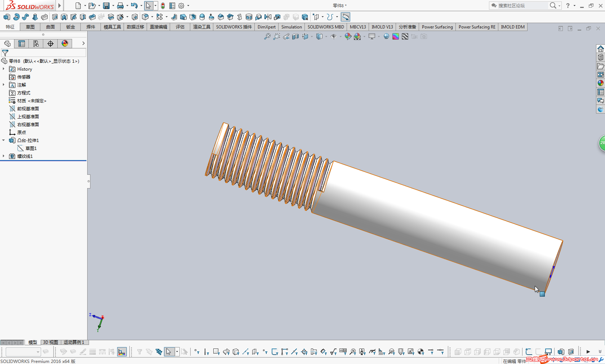Toggle RealView Graphics sphere icon
The image size is (605, 364).
(x=386, y=36)
